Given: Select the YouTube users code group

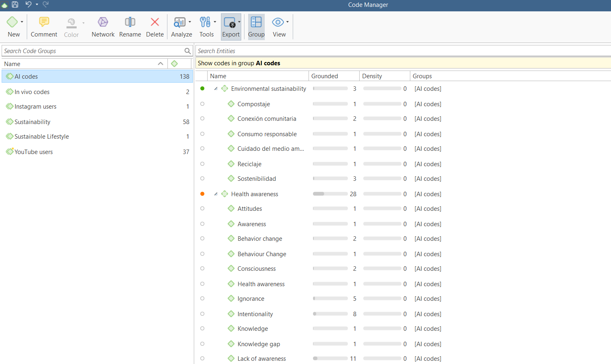Looking at the screenshot, I should pyautogui.click(x=34, y=152).
